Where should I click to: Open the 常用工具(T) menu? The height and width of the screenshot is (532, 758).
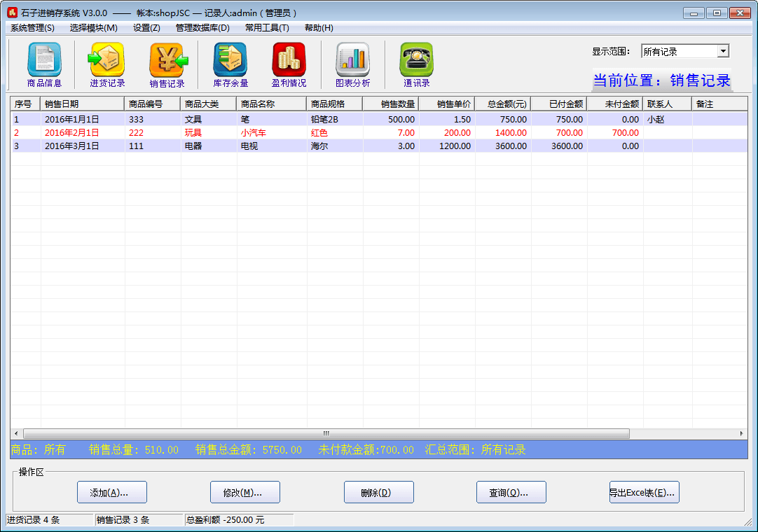267,28
